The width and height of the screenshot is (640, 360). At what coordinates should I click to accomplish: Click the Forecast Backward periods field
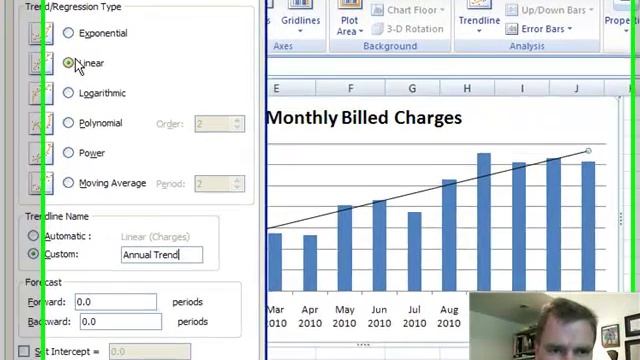tap(121, 322)
